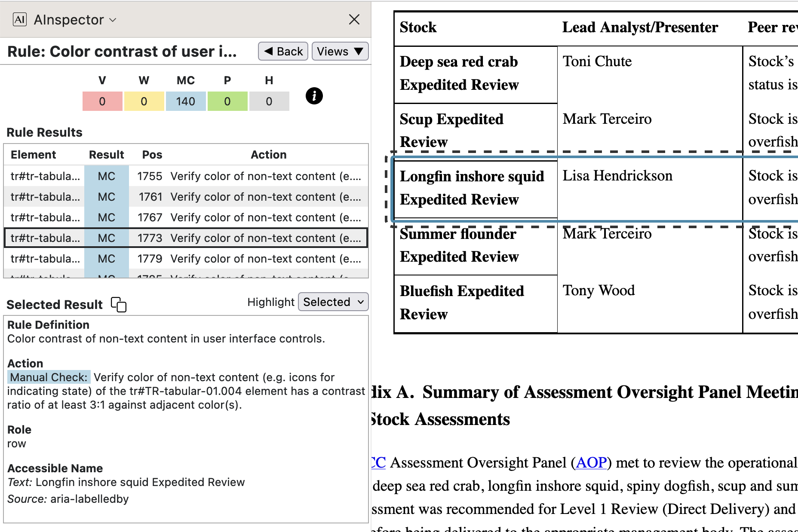Image resolution: width=798 pixels, height=532 pixels.
Task: Close the AInspector sidebar panel
Action: (354, 19)
